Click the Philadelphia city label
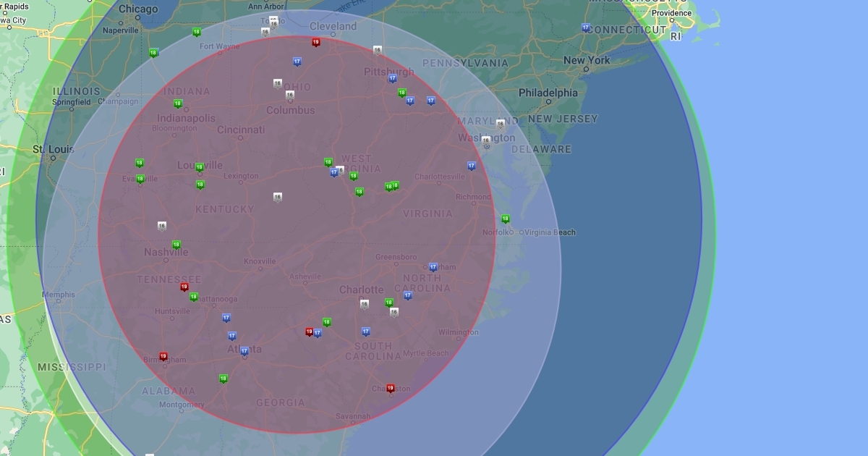This screenshot has width=868, height=456. 548,93
